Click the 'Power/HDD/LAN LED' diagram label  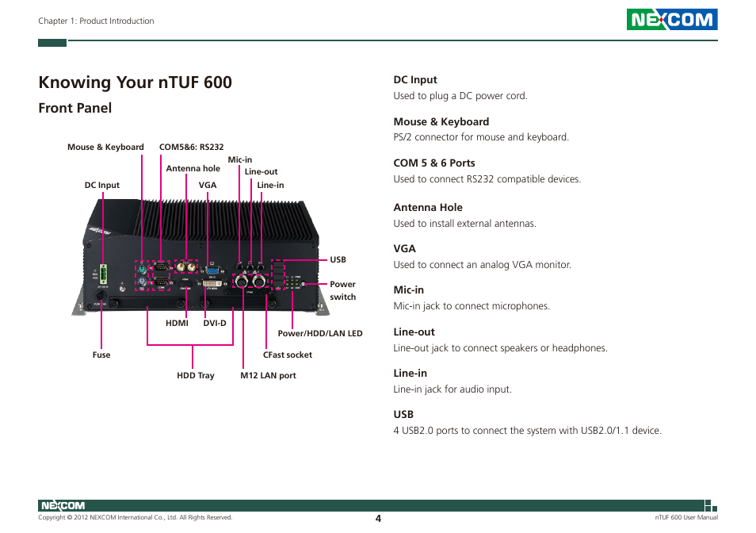(x=320, y=333)
